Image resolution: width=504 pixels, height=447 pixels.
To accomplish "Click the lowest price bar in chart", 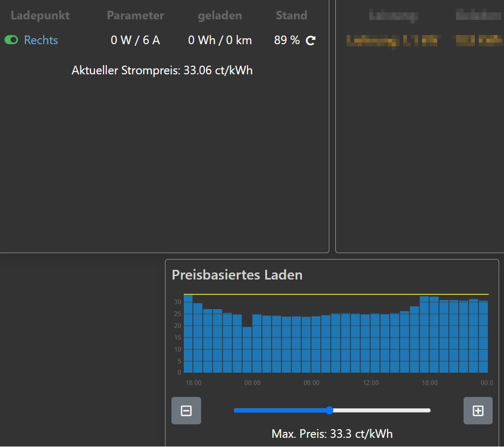I will [247, 350].
